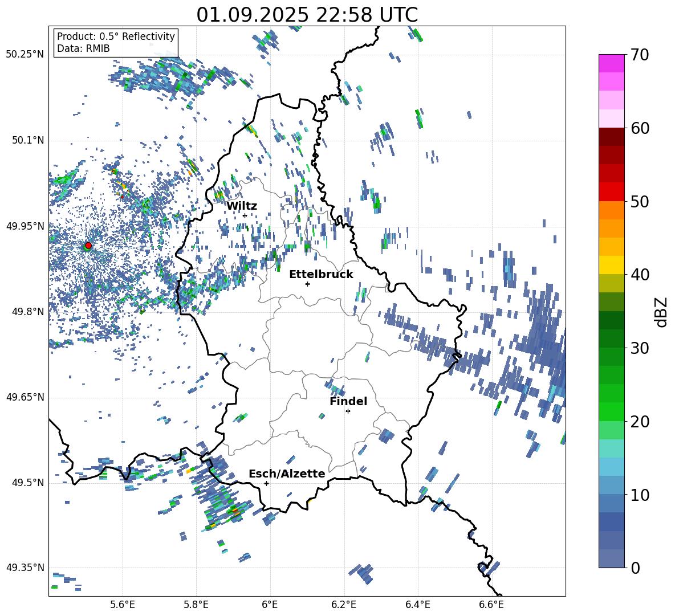
Task: Click the Wiltz city label
Action: pos(242,206)
